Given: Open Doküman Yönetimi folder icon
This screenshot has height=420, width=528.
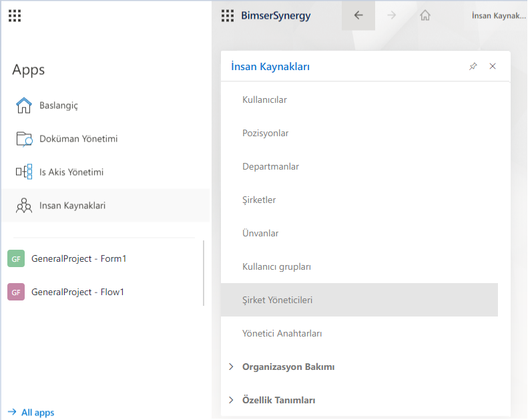Looking at the screenshot, I should [24, 139].
